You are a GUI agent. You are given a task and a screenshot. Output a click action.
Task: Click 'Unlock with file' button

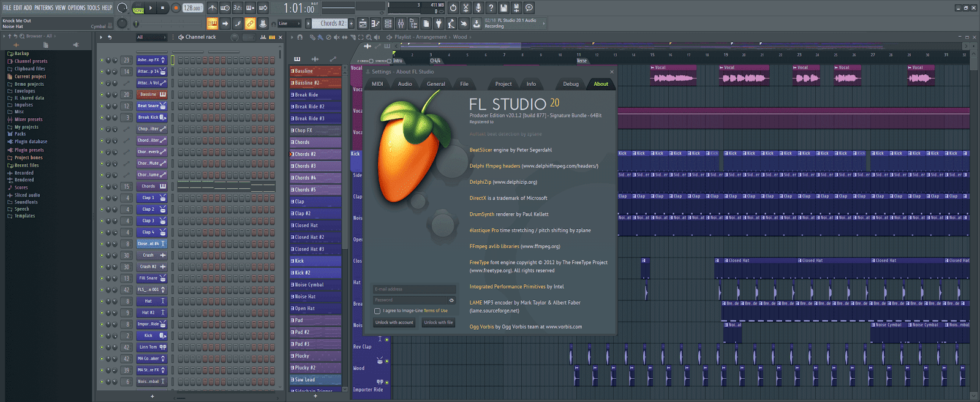tap(439, 322)
